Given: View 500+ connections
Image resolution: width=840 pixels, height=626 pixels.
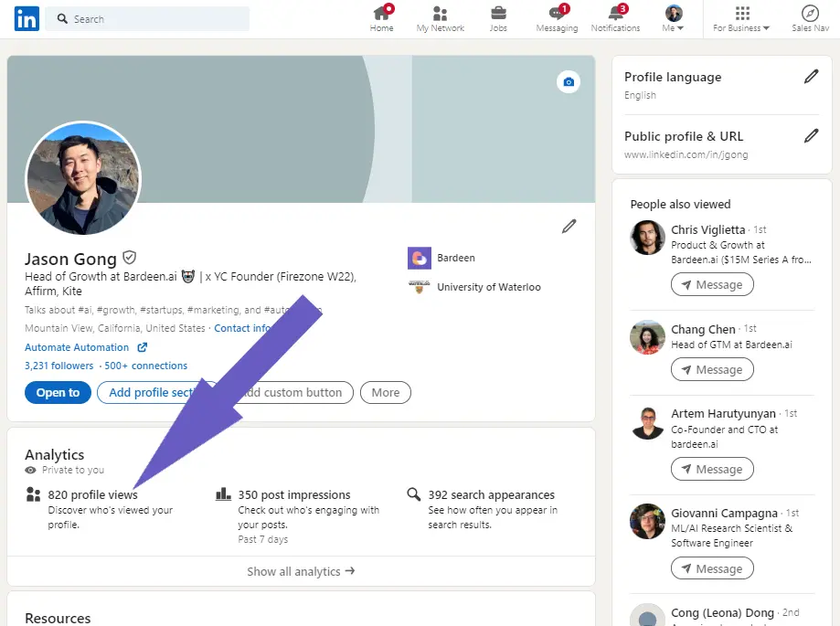Looking at the screenshot, I should point(145,366).
